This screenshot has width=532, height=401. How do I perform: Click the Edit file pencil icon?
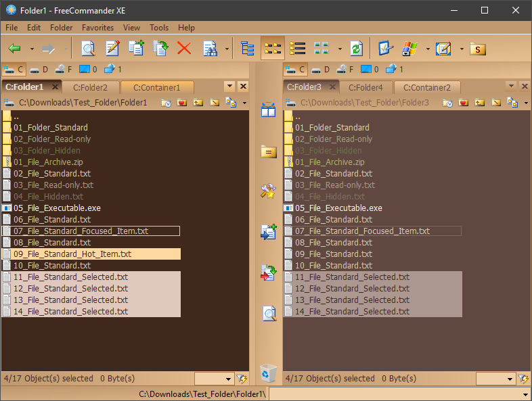pyautogui.click(x=112, y=49)
